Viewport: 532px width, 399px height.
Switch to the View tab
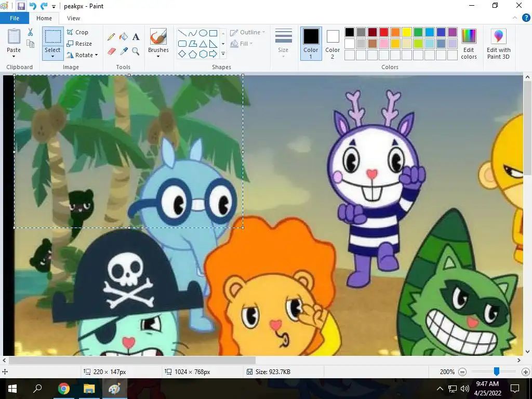pos(73,18)
